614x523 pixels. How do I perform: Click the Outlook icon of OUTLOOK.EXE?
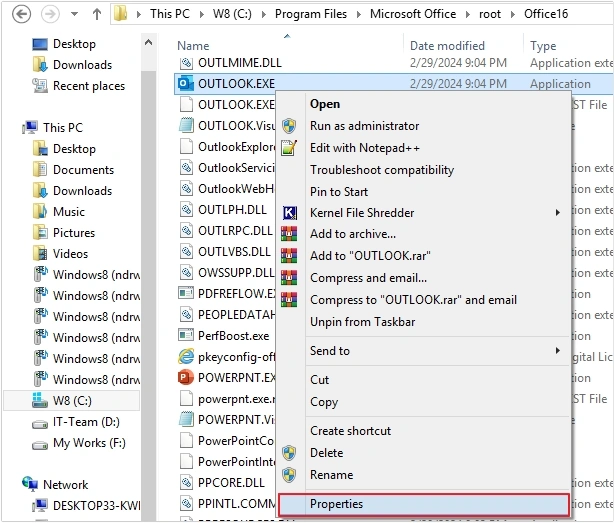click(x=186, y=83)
